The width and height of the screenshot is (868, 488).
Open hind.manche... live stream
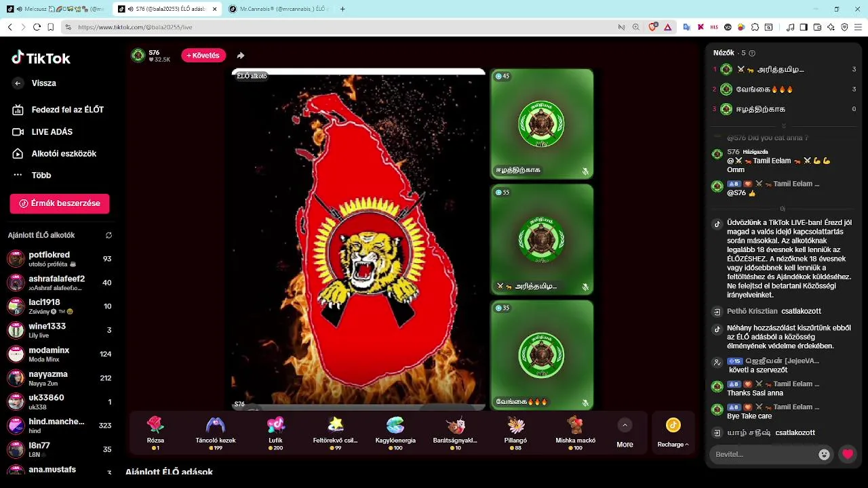click(x=60, y=426)
